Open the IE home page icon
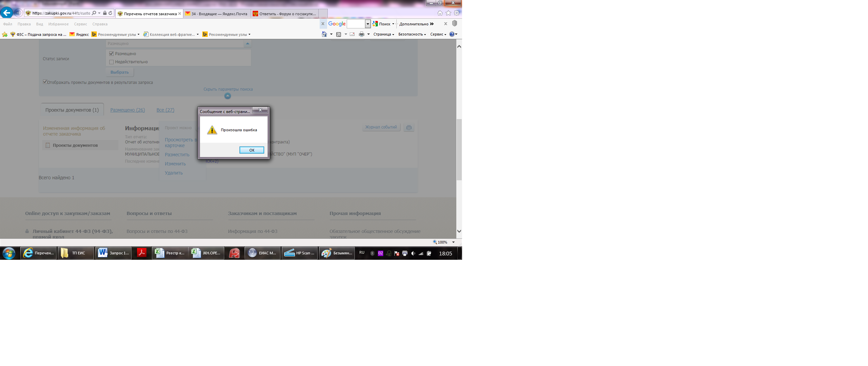 [440, 13]
